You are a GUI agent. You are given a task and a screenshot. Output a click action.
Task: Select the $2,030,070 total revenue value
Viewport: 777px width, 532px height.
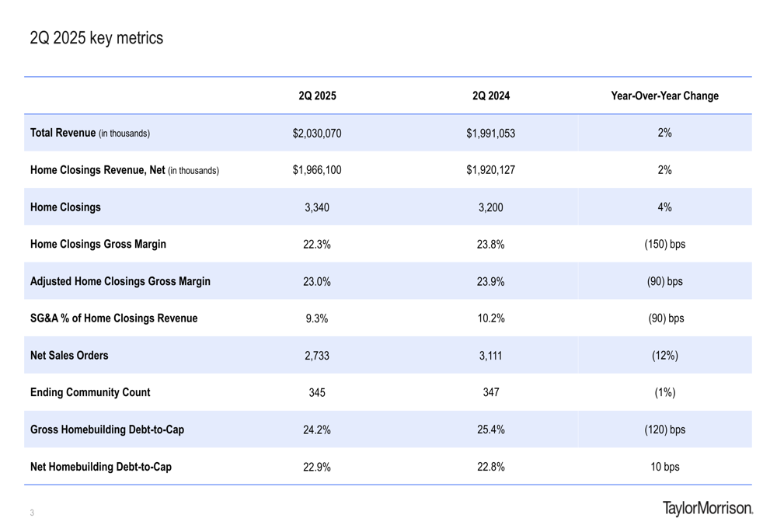click(317, 133)
